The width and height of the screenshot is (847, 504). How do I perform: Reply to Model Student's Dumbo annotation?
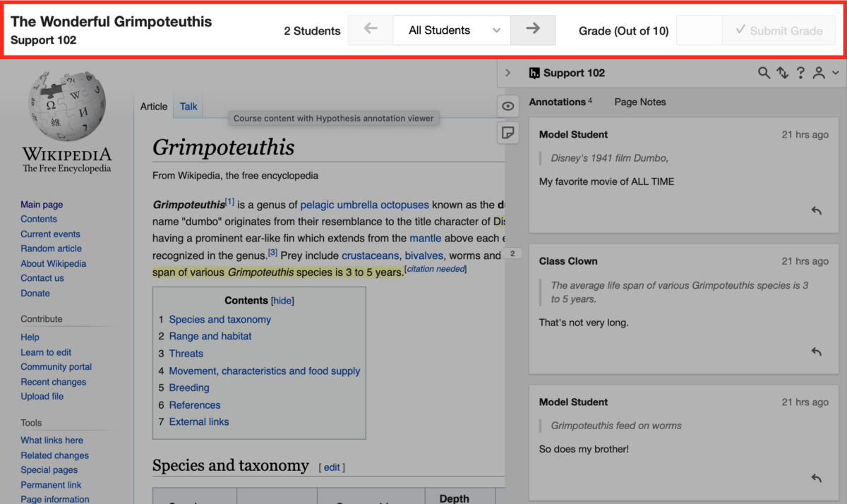(816, 210)
